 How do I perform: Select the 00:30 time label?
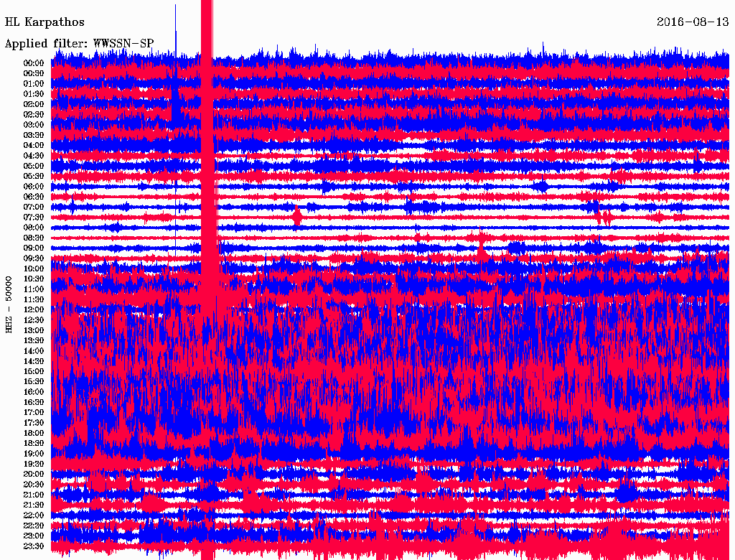point(34,73)
